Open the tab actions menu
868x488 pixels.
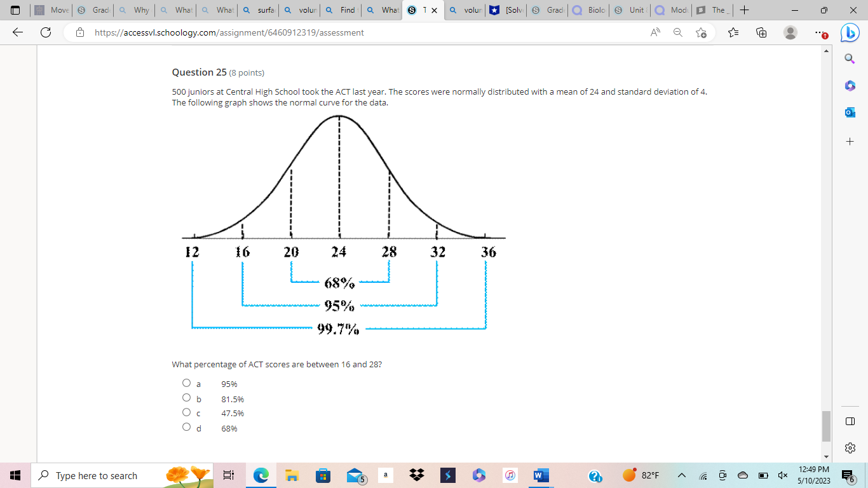tap(16, 10)
